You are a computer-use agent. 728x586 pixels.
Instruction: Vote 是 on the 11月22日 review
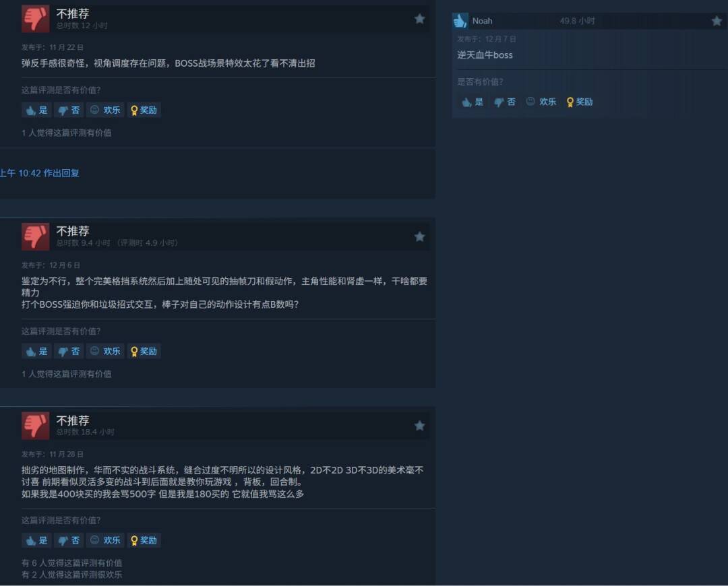(x=36, y=110)
